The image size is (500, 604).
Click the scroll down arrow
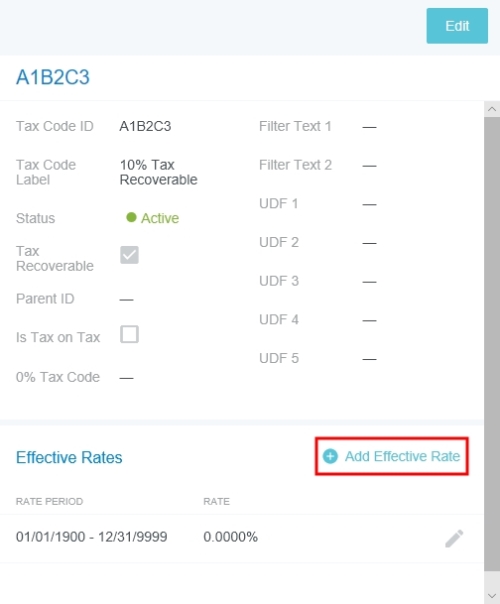pyautogui.click(x=492, y=596)
